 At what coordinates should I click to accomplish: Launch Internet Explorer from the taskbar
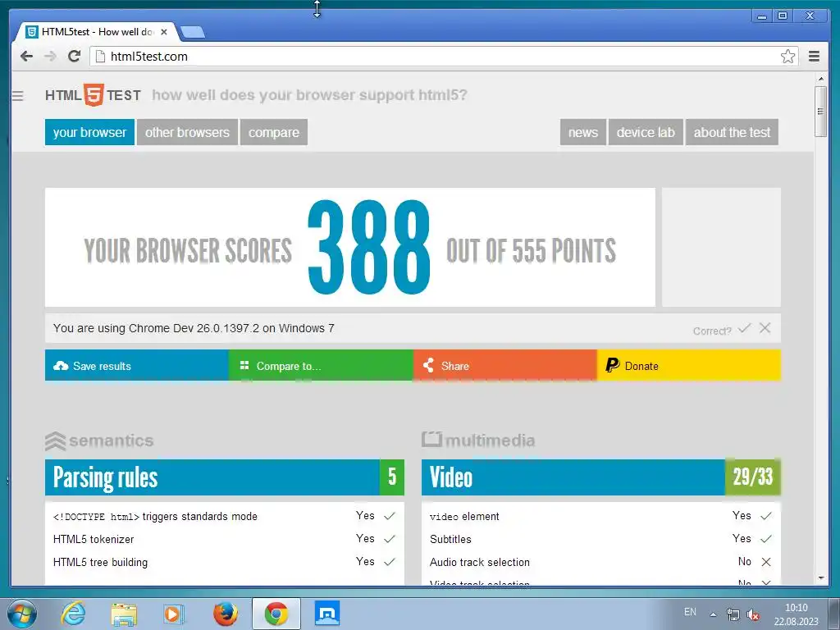coord(73,614)
